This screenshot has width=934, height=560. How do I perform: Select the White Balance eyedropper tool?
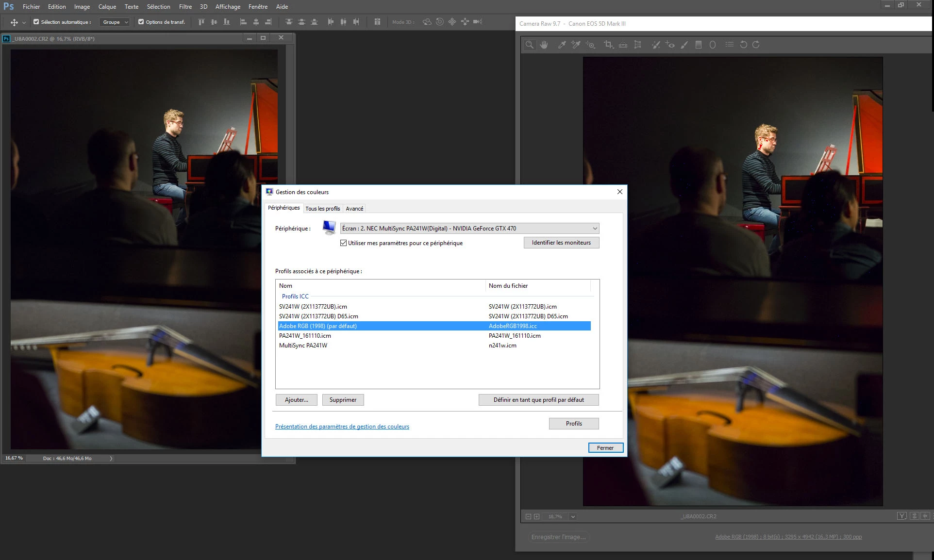[x=562, y=45]
